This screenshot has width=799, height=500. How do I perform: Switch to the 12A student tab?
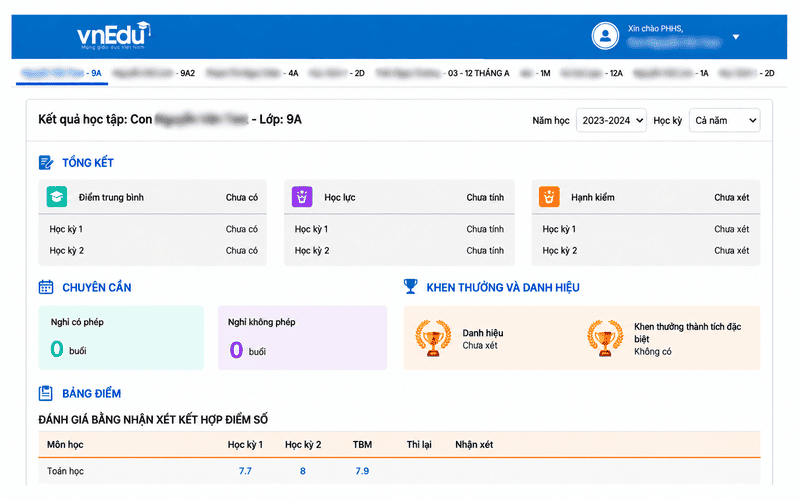click(x=592, y=73)
